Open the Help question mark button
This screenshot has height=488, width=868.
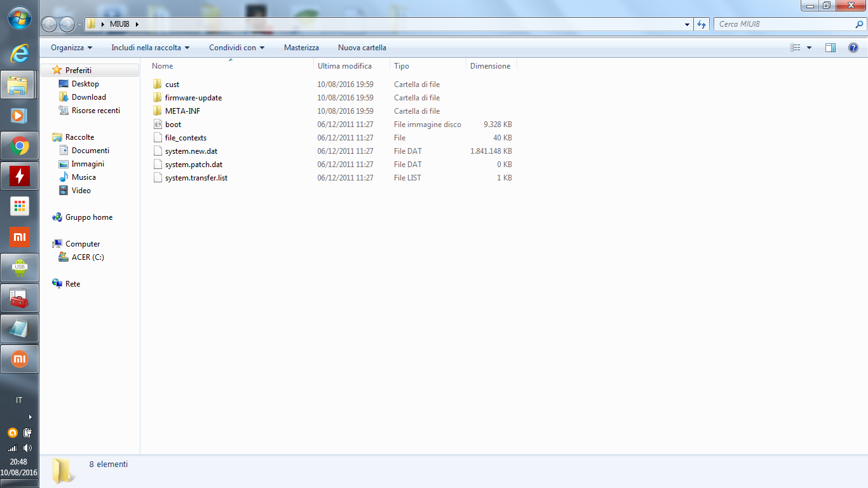pyautogui.click(x=853, y=48)
